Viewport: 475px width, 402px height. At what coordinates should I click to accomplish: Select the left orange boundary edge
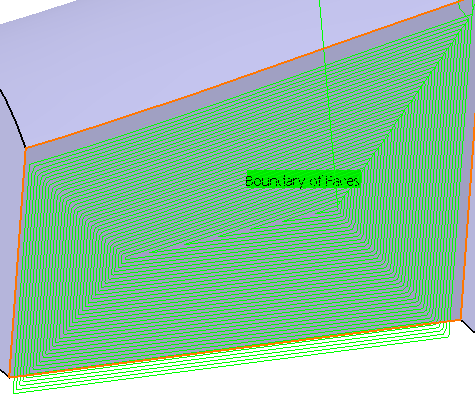click(17, 263)
